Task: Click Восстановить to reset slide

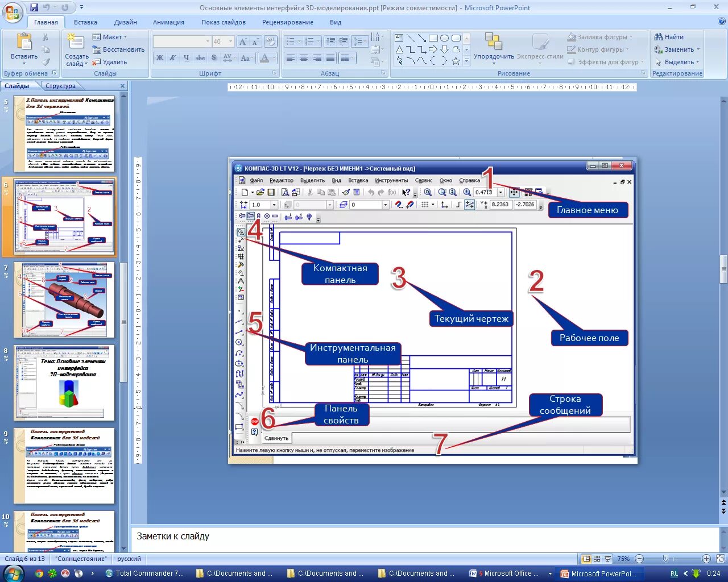Action: (118, 49)
